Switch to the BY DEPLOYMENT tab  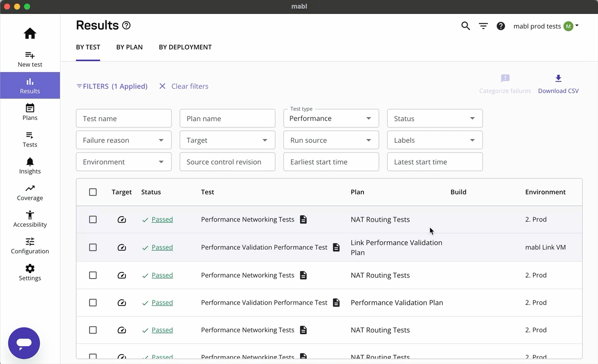(x=185, y=47)
